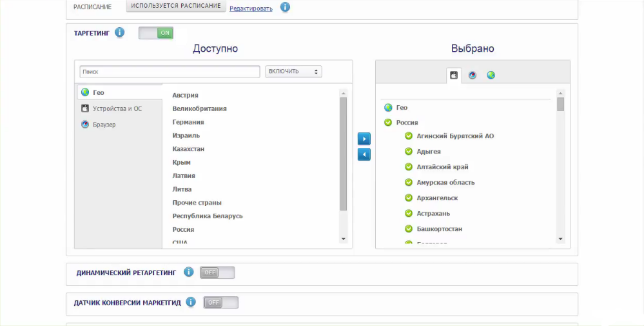Screen dimensions: 644x326
Task: Open geo globe tab in Выбрано panel
Action: click(491, 76)
